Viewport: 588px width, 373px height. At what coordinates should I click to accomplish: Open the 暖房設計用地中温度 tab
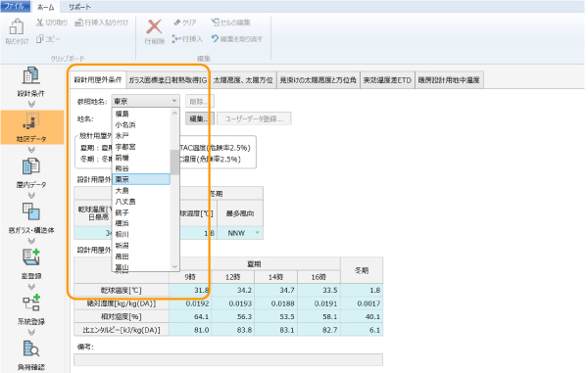click(449, 80)
